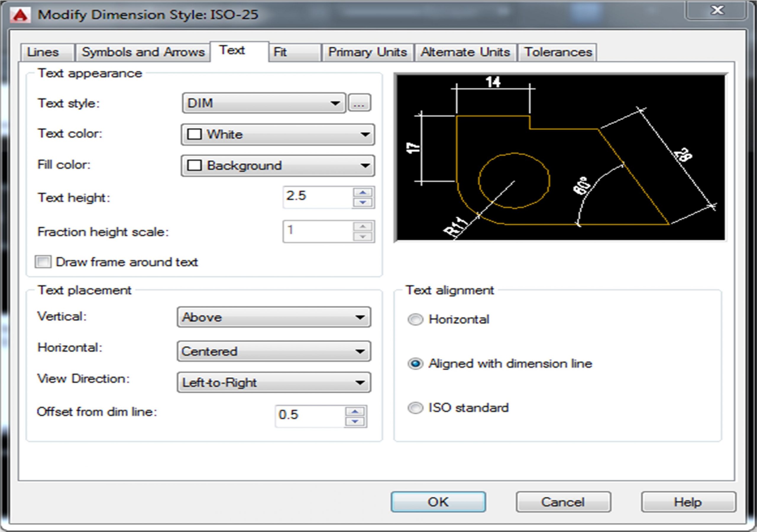Enable Draw frame around text checkbox
Viewport: 757px width, 532px height.
43,262
